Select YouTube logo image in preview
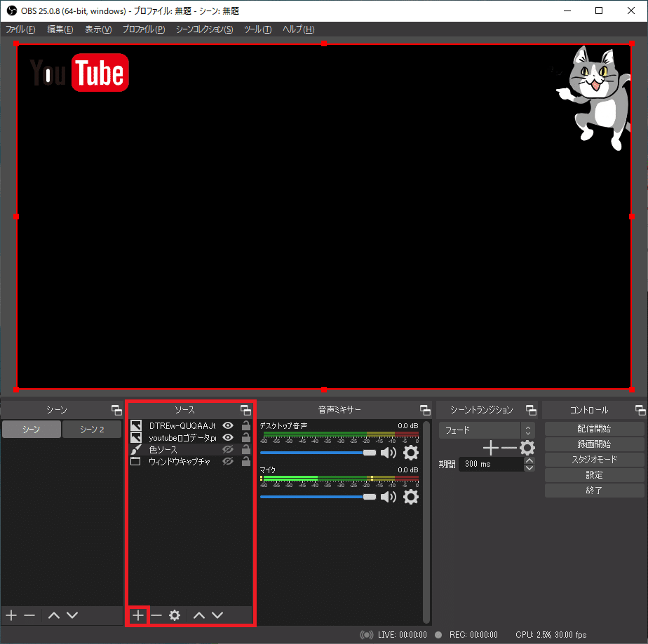Screen dimensions: 648x644 pos(80,73)
